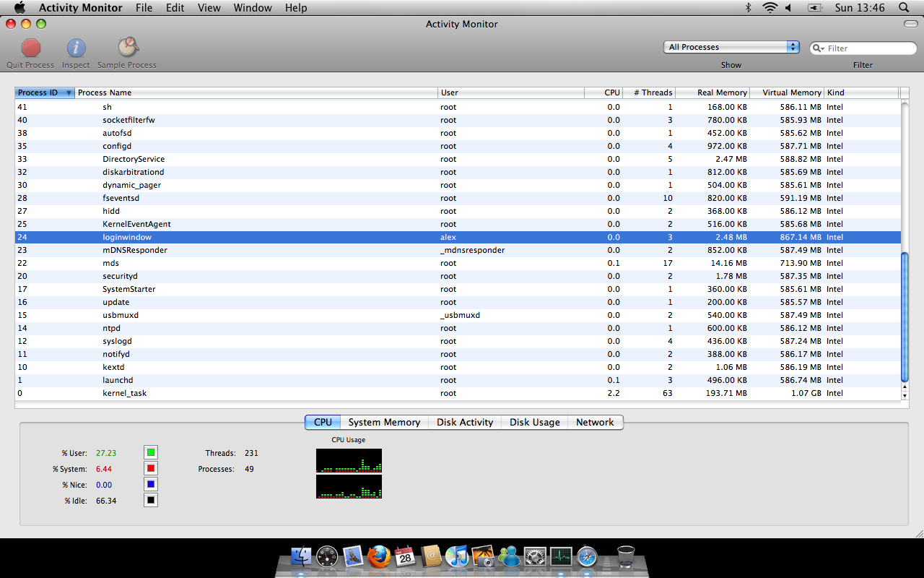Switch to the Network tab

point(595,422)
